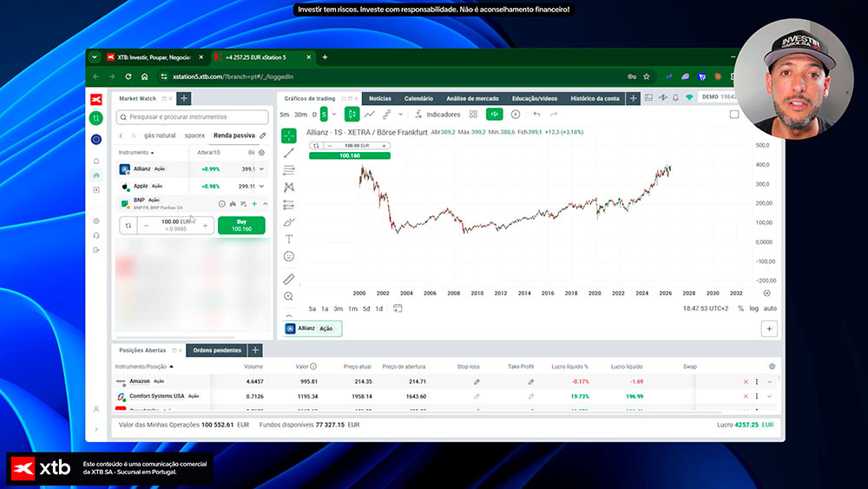Select the weekly S timeframe
The image size is (868, 489).
coord(324,115)
